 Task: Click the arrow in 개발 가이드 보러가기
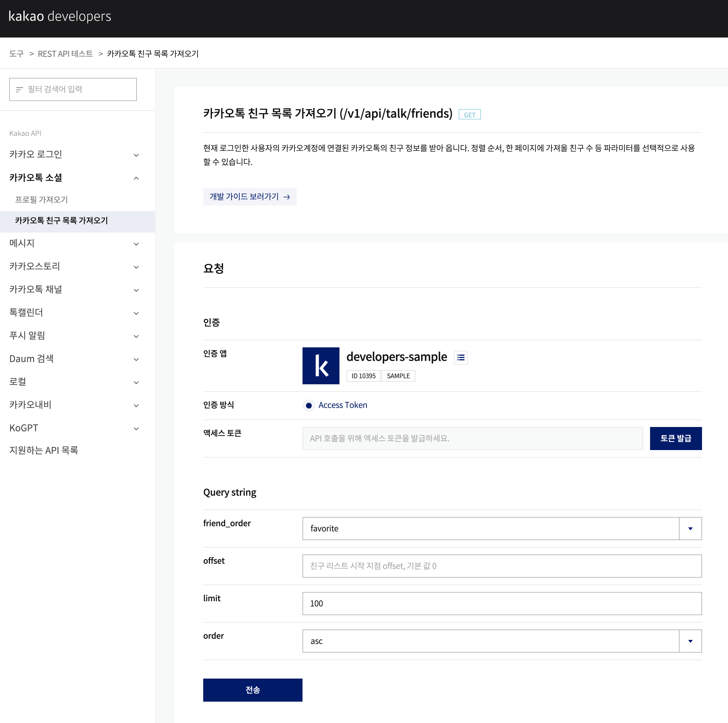click(x=287, y=197)
